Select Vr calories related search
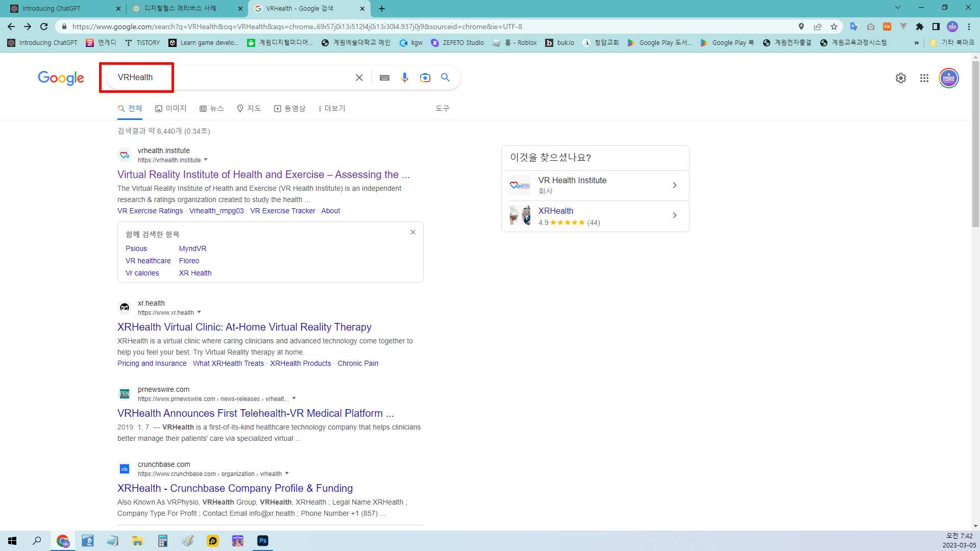Screen dimensions: 980x551 [x=142, y=273]
